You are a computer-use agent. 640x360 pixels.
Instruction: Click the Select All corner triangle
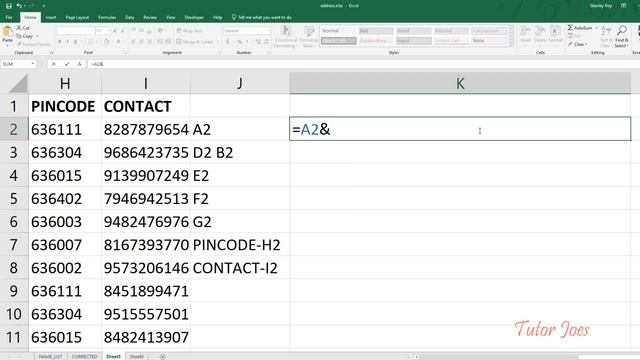[18, 83]
